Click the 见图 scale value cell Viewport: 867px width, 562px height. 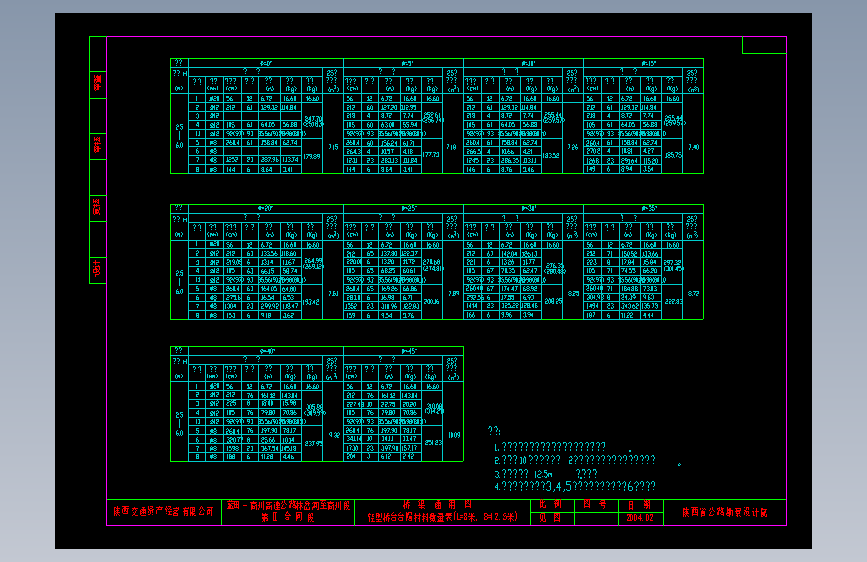pyautogui.click(x=550, y=518)
